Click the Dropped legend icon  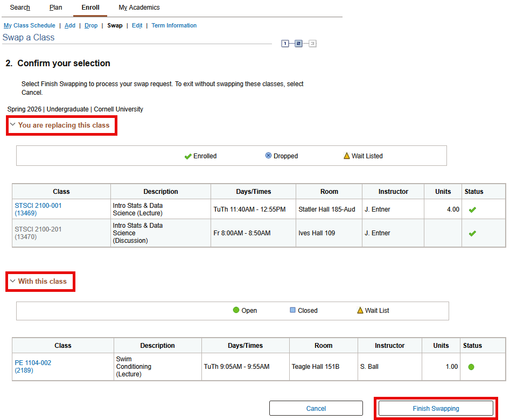tap(269, 156)
